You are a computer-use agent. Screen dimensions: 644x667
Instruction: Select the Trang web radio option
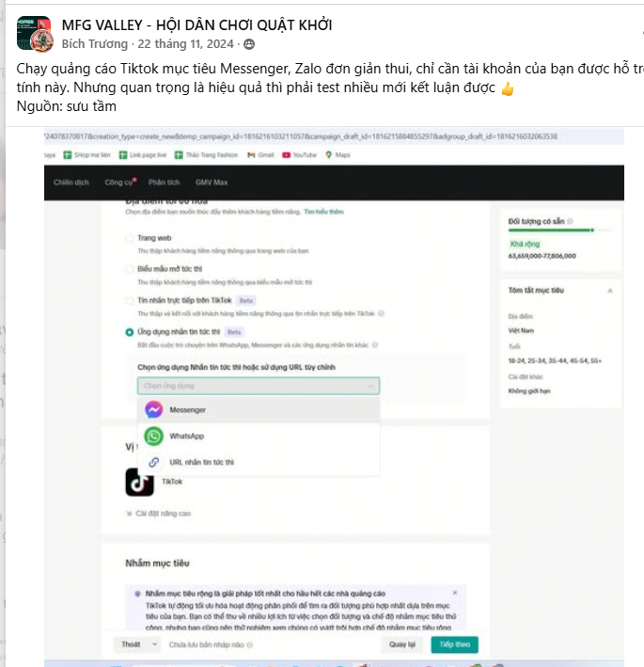coord(129,238)
